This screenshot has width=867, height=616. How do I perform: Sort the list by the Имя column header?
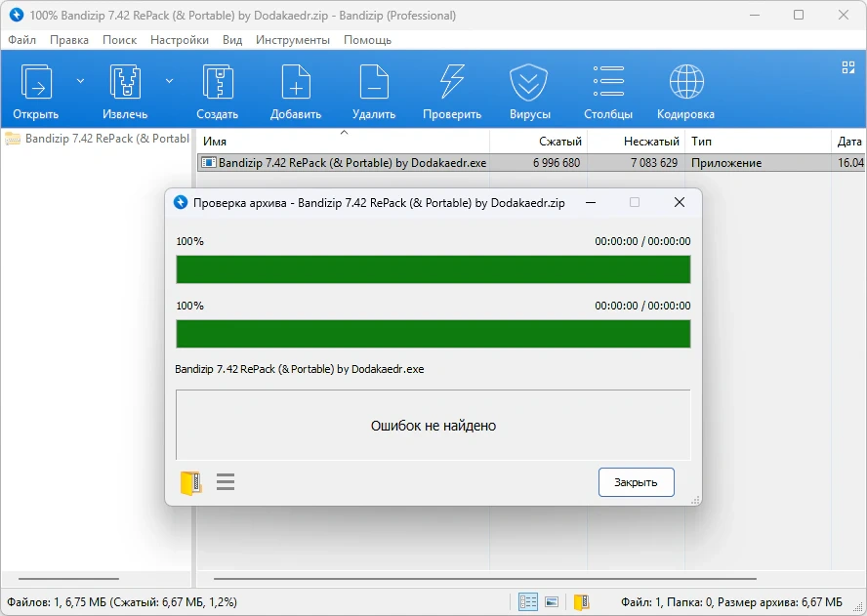pyautogui.click(x=343, y=142)
